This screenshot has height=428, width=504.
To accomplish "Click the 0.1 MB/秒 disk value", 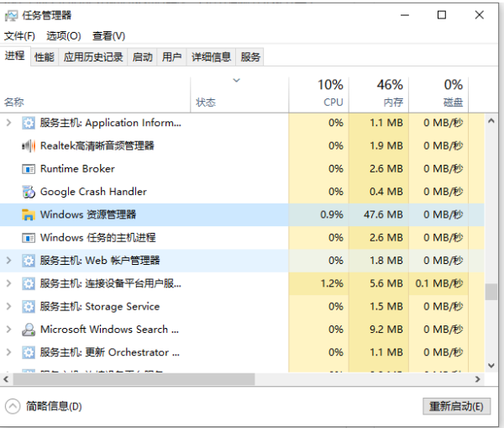I will tap(439, 283).
